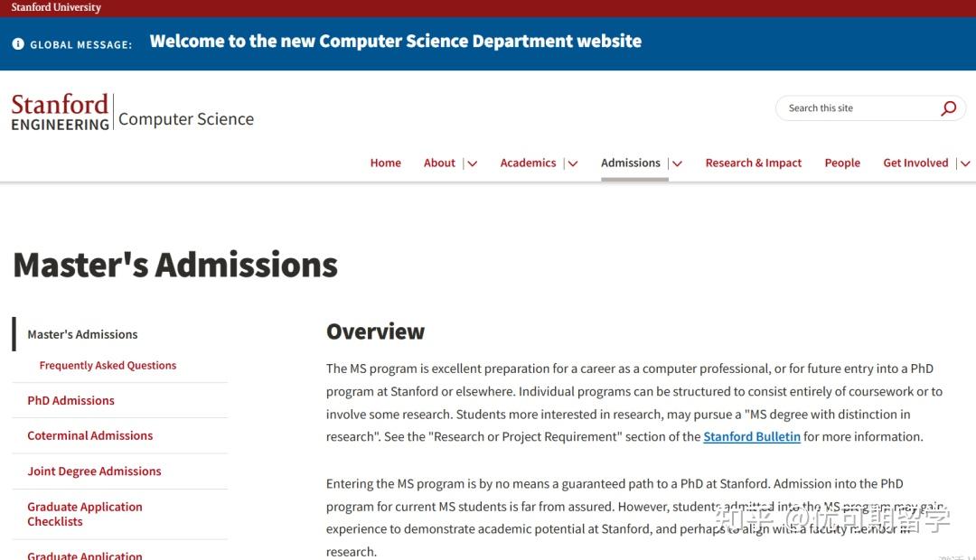The width and height of the screenshot is (976, 560).
Task: Expand the Admissions menu chevron
Action: click(x=677, y=163)
